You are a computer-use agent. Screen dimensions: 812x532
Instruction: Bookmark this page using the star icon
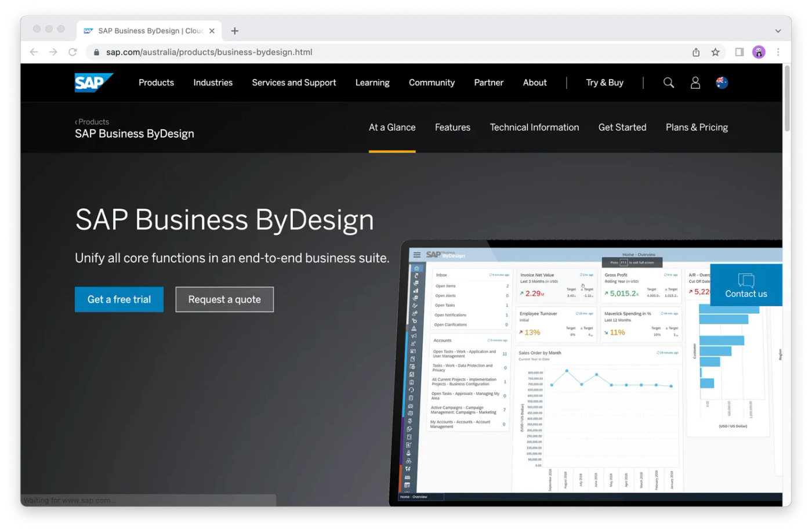coord(715,52)
